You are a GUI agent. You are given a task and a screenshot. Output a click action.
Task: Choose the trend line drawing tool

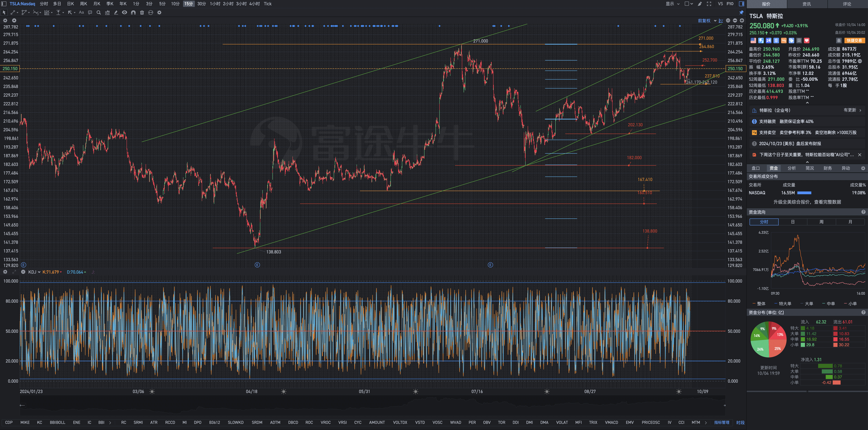pyautogui.click(x=12, y=12)
